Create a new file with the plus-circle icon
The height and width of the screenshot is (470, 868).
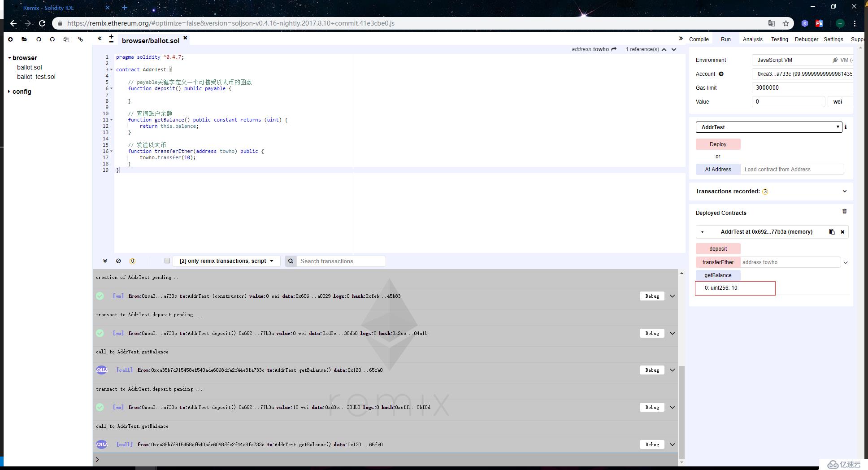[x=10, y=39]
